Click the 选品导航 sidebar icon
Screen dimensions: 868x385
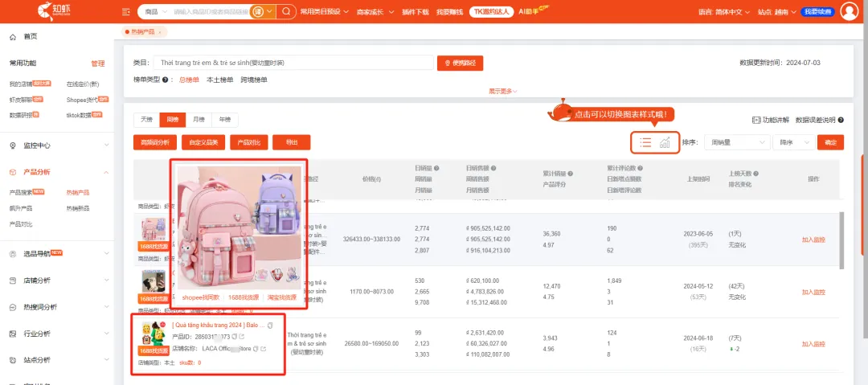pos(13,254)
